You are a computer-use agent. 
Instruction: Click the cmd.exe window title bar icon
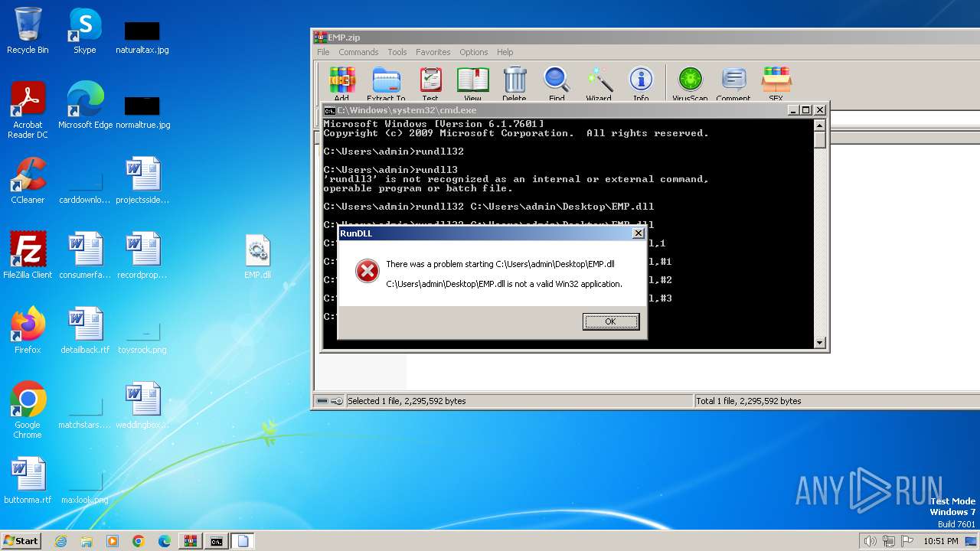329,110
